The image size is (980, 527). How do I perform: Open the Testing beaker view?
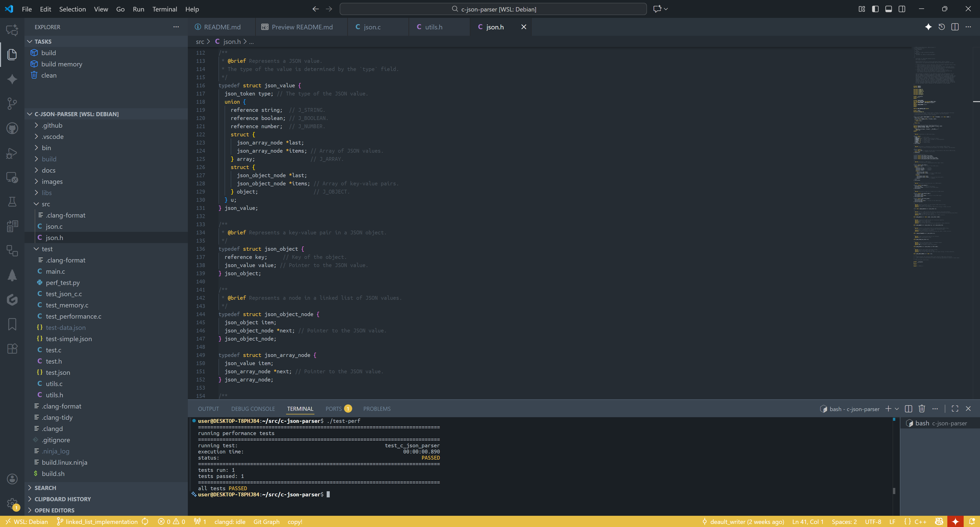(x=12, y=202)
